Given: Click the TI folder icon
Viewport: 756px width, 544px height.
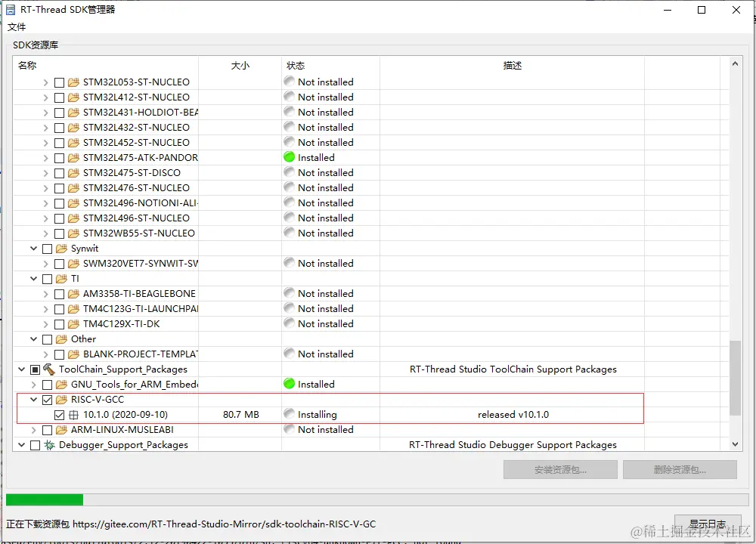Looking at the screenshot, I should pos(61,279).
